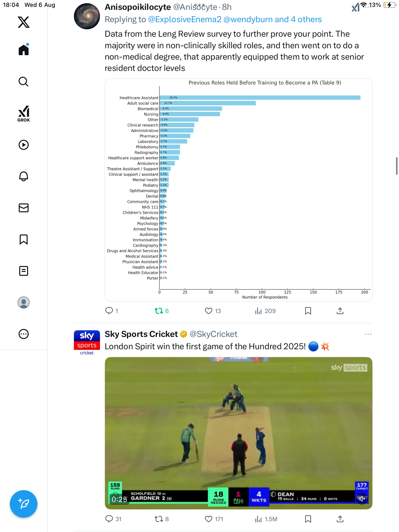Like the Anisopoikilocyte tweet
399x532 pixels.
point(209,311)
